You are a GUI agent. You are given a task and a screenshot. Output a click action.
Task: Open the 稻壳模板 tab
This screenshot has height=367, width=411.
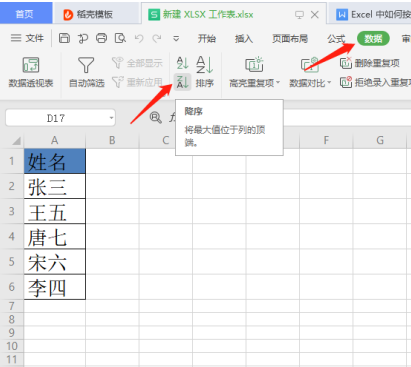pos(88,14)
